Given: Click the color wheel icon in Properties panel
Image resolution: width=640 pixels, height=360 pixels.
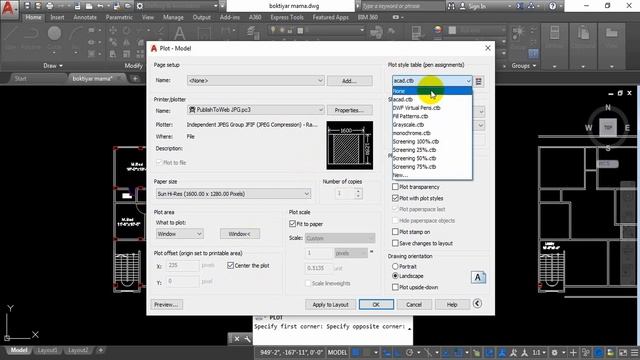Looking at the screenshot, I should tap(438, 30).
